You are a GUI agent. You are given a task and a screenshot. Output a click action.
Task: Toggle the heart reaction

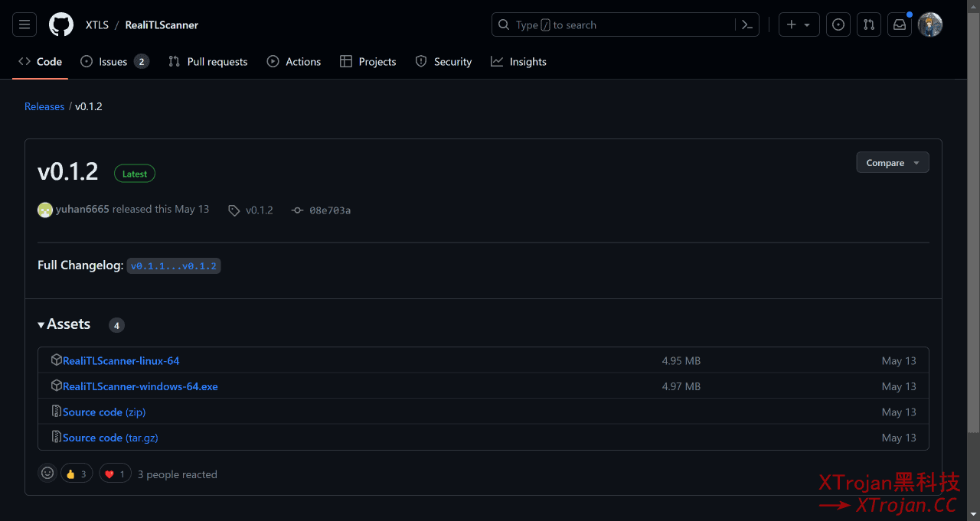(115, 474)
